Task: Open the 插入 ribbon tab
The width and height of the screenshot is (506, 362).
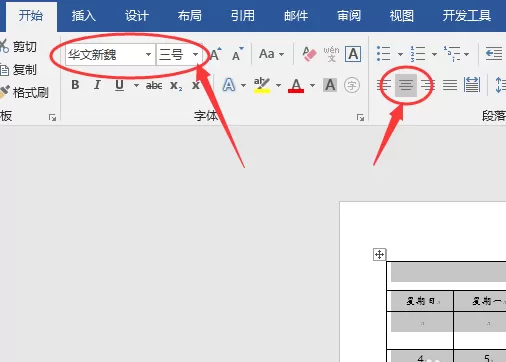Action: pos(83,16)
